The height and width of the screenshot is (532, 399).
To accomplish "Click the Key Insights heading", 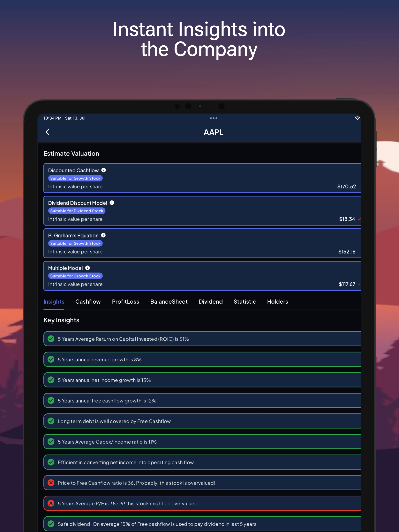I will point(61,320).
